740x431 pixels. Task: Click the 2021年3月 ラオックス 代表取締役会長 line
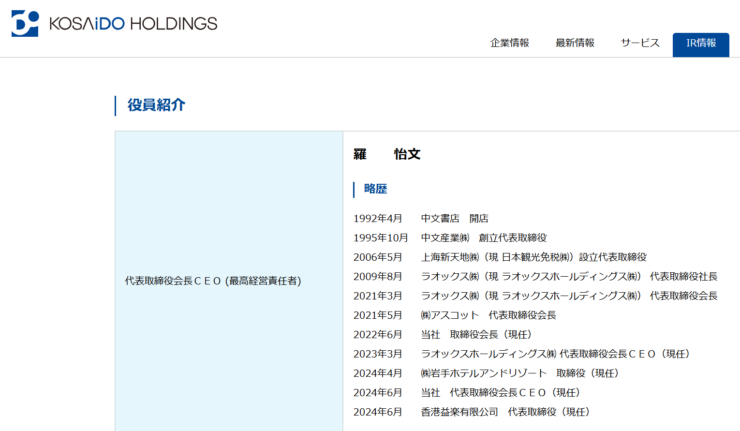pyautogui.click(x=535, y=296)
